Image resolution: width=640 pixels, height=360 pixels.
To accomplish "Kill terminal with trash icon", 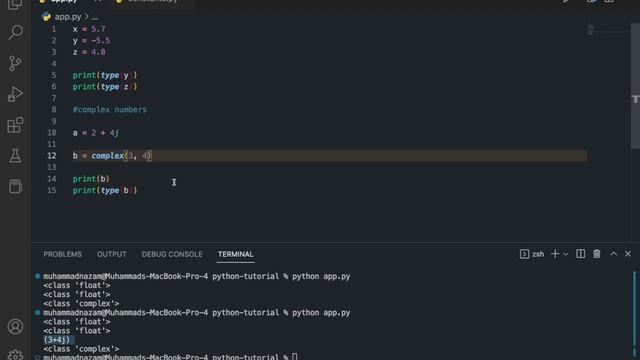I will pos(597,254).
